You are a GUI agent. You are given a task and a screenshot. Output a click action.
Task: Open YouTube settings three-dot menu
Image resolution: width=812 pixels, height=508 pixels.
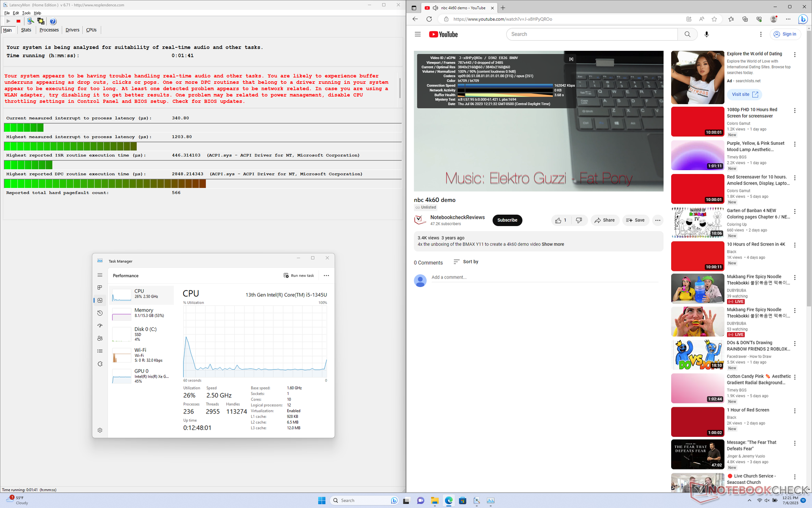[760, 34]
